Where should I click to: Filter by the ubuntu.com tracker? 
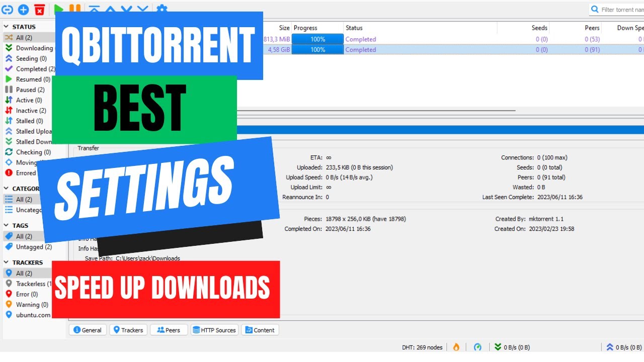pyautogui.click(x=33, y=315)
